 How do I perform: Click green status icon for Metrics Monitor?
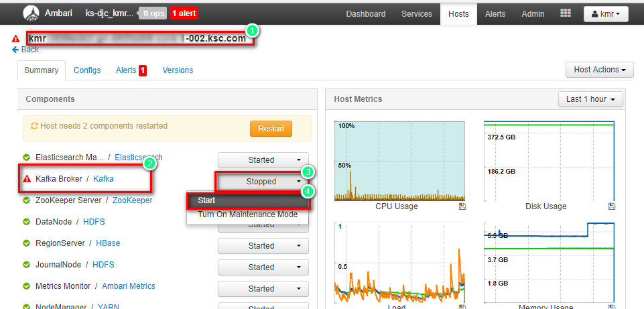27,286
